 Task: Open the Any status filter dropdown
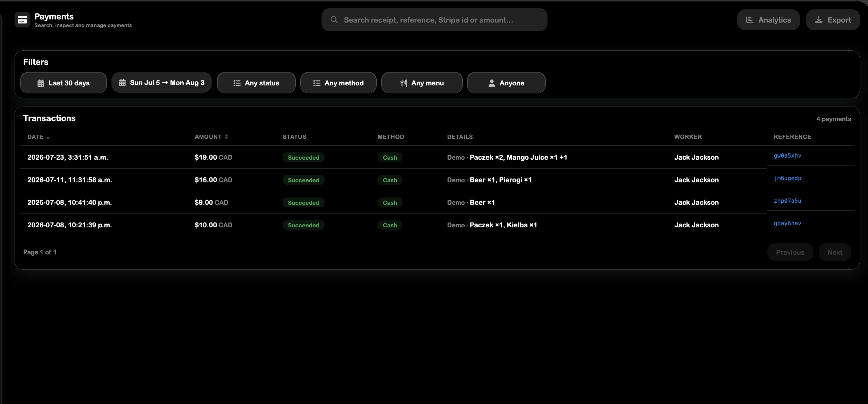tap(256, 83)
